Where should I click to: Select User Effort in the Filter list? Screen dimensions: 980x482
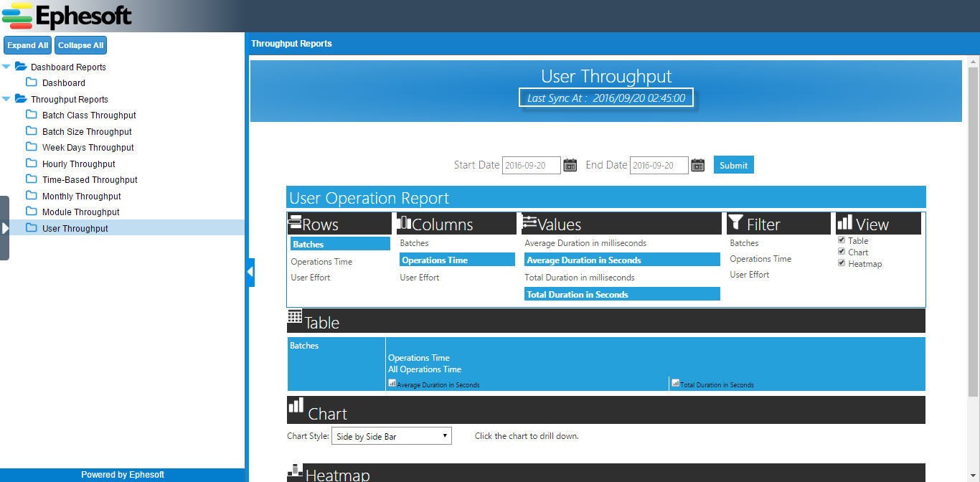[750, 274]
